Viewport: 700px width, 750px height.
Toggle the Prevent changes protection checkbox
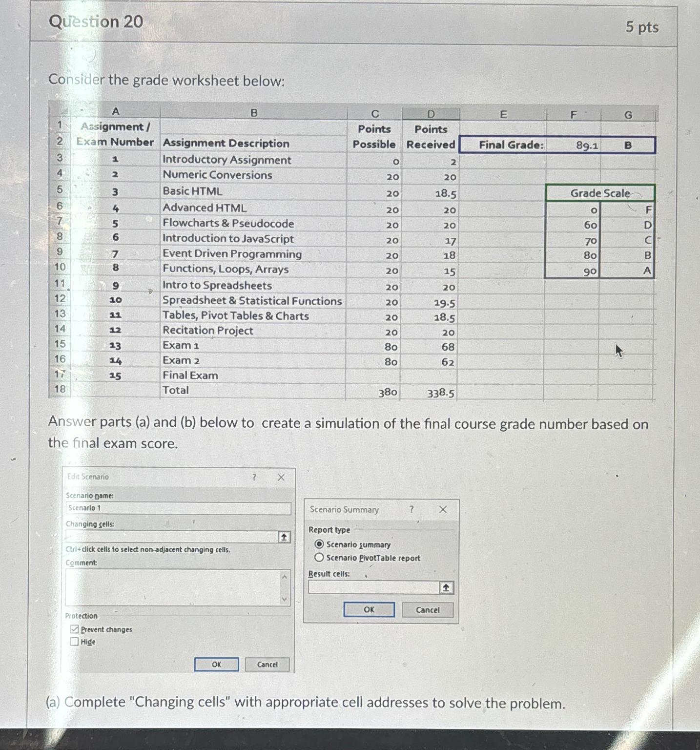pos(74,629)
